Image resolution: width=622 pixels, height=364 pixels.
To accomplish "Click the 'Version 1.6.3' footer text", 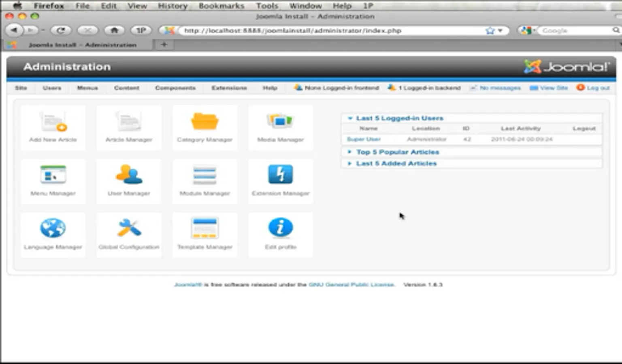I will (423, 285).
